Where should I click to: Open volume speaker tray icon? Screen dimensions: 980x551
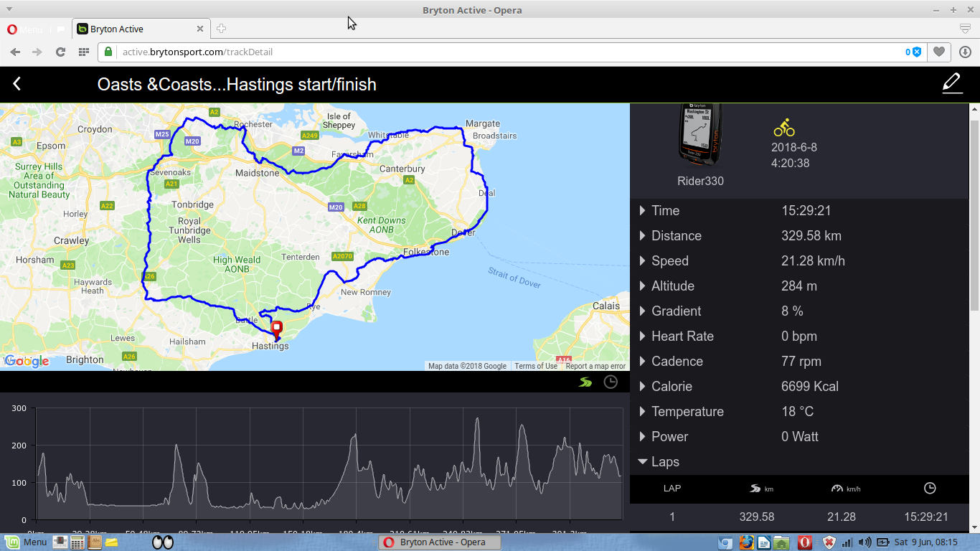tap(864, 542)
